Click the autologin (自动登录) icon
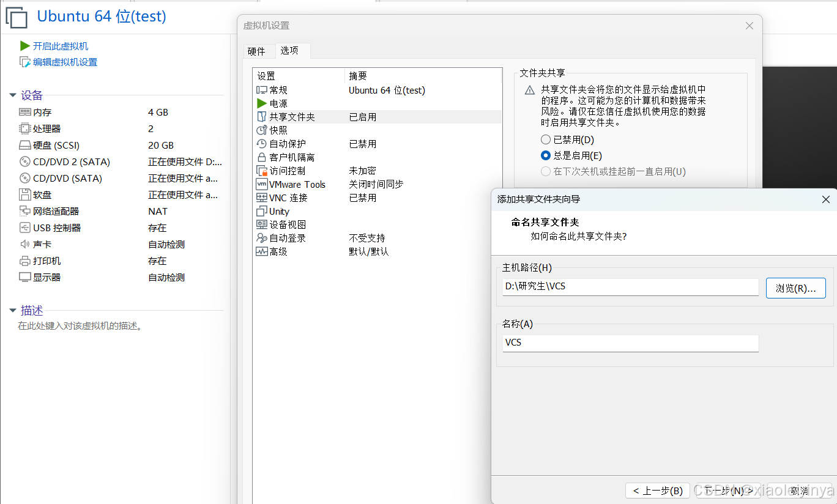 pos(262,239)
